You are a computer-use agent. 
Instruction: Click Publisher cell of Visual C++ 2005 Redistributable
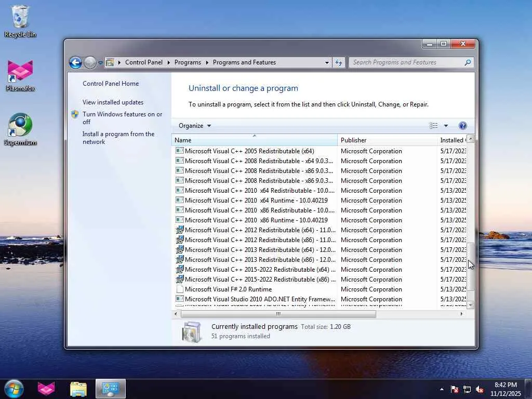tap(371, 151)
